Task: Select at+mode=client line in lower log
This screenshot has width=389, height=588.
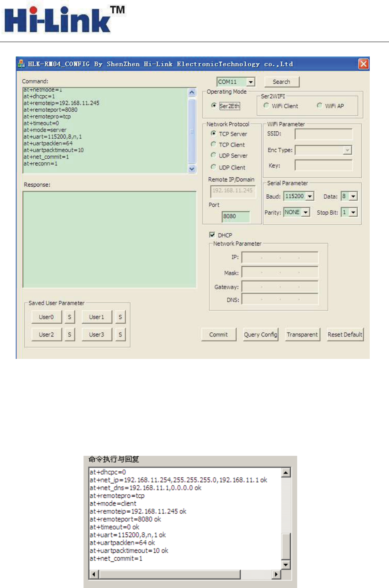Action: click(x=113, y=503)
